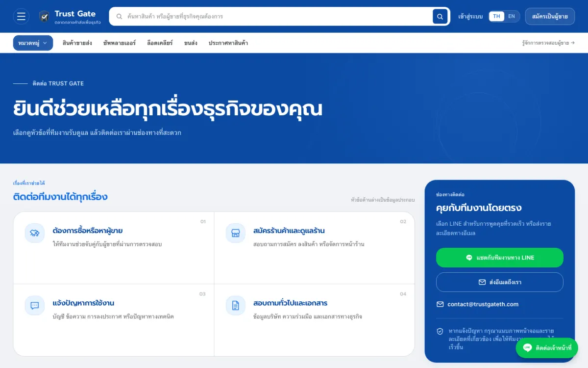Select the ต้องการซื้อหรือหาผู้ขาย topic heading
Screen dimensions: 588x368
click(88, 231)
